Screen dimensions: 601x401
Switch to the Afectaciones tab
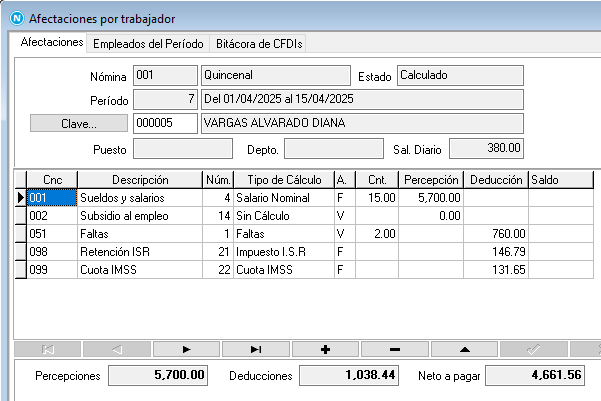tap(52, 42)
